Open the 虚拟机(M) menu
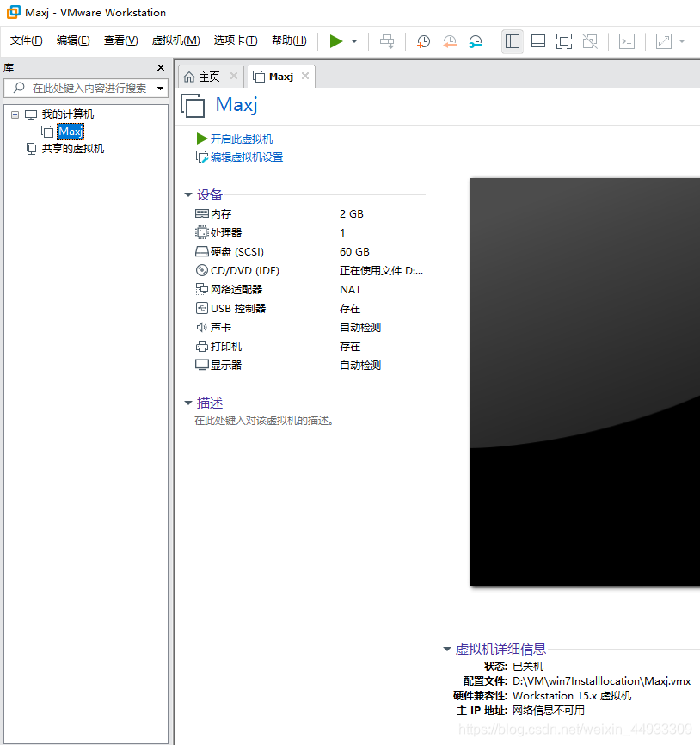The height and width of the screenshot is (745, 700). point(175,40)
